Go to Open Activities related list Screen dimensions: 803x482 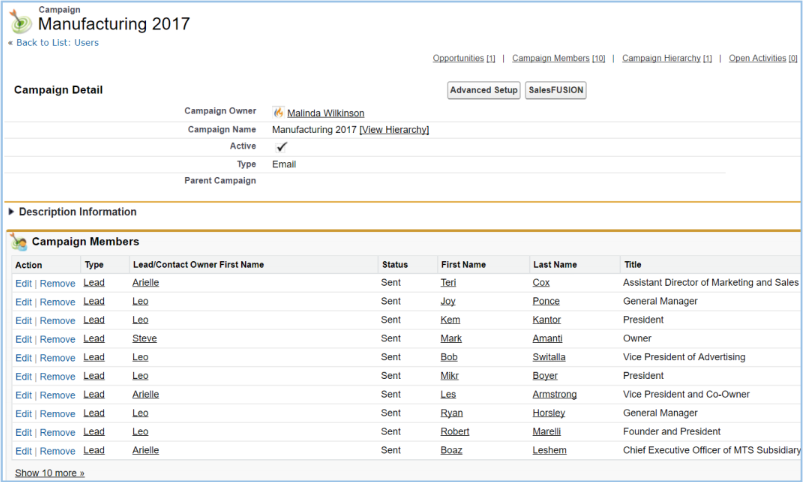(x=762, y=59)
